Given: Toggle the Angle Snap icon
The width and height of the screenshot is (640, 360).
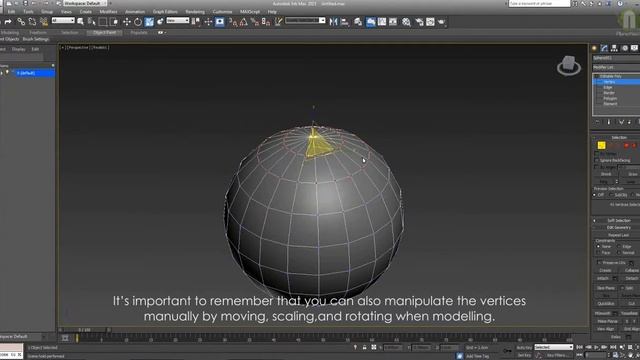Looking at the screenshot, I should (x=244, y=22).
